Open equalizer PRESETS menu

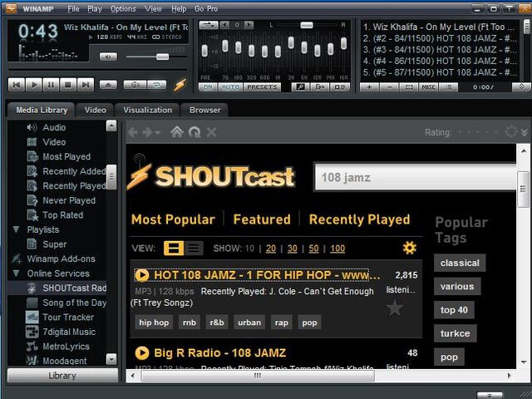[x=263, y=87]
